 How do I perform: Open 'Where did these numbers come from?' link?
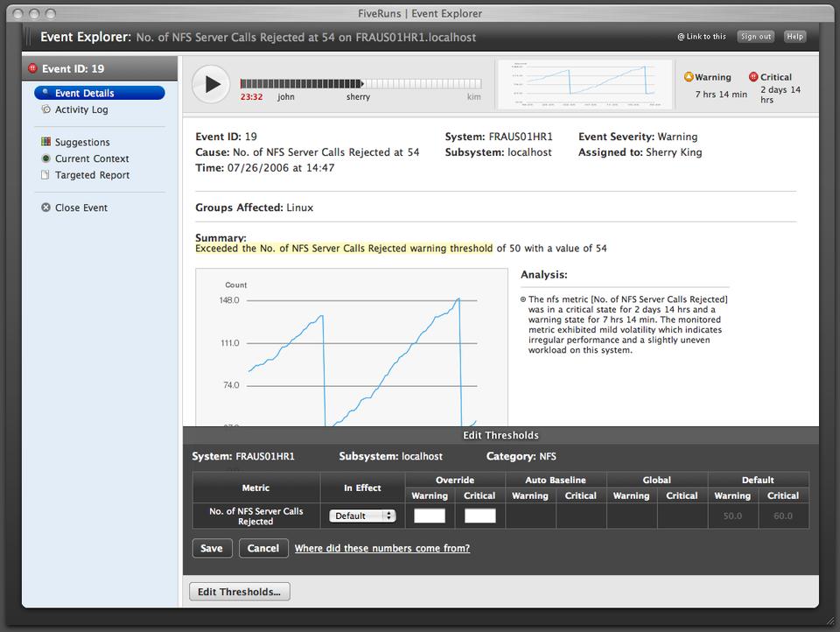(381, 548)
